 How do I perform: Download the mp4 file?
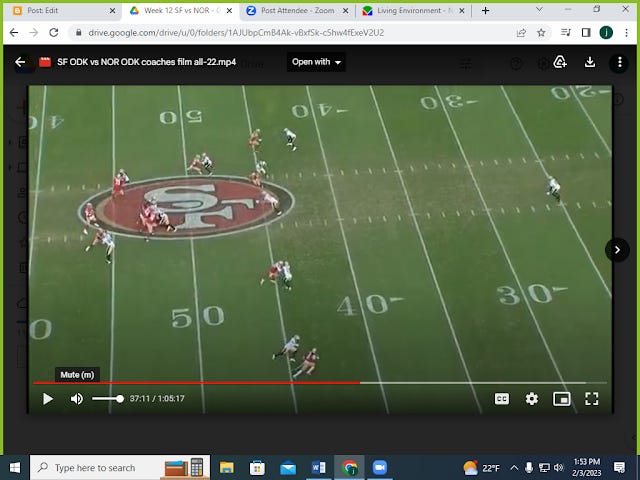pos(589,62)
